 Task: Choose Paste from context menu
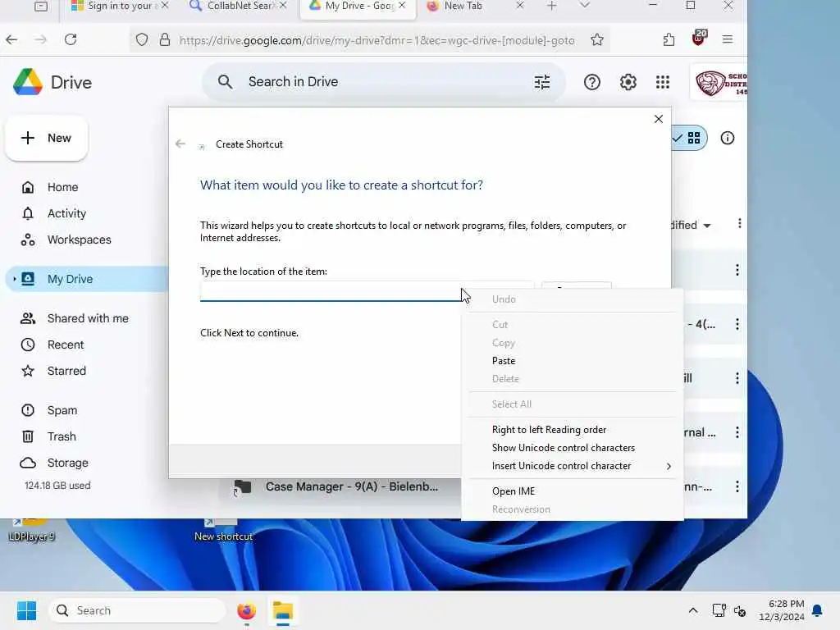(504, 361)
